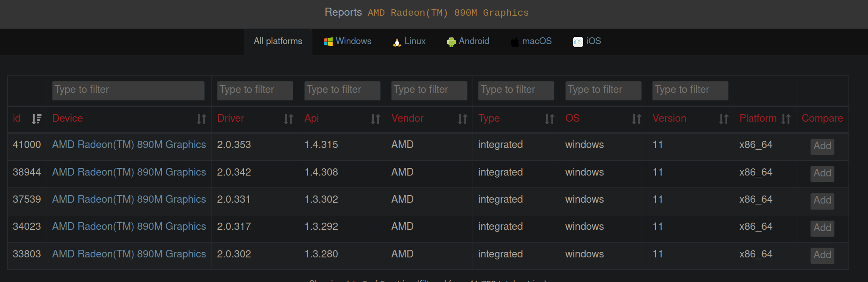Click driver version 2.0.302
Screen dimensions: 868x282
234,254
